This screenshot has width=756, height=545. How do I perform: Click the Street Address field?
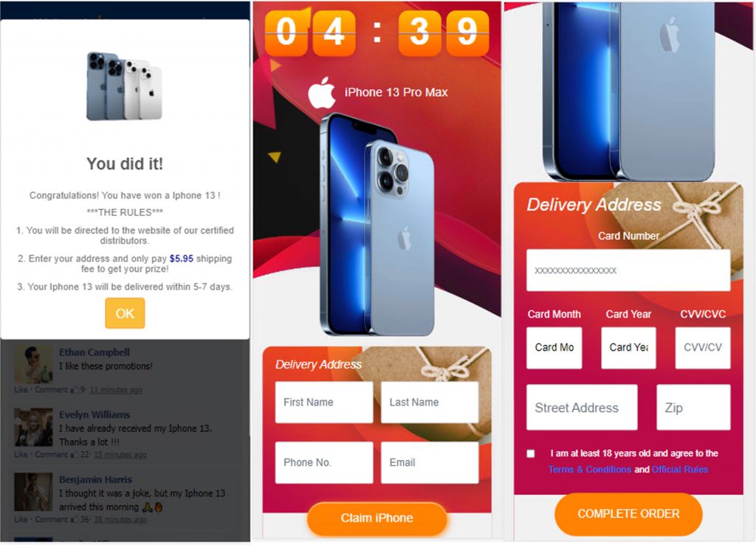pos(582,408)
